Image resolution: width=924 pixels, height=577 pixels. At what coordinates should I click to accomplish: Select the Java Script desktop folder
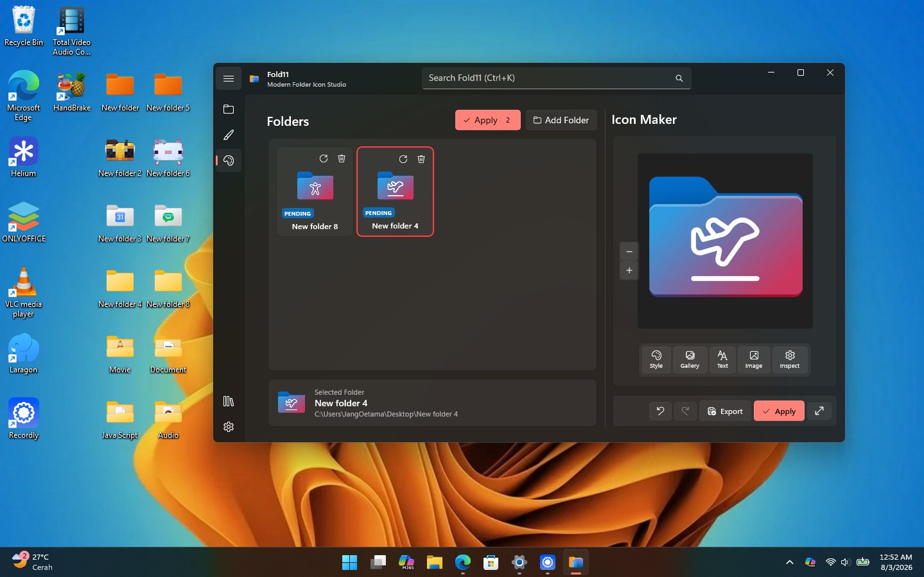coord(119,419)
